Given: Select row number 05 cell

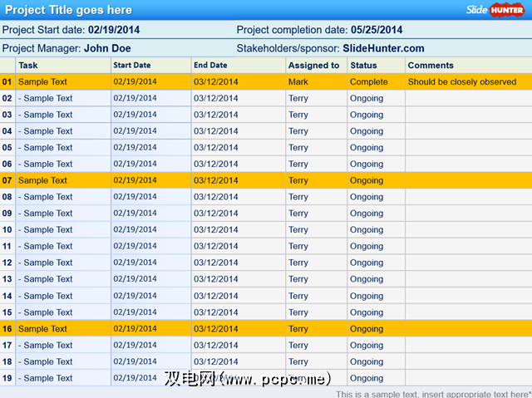Looking at the screenshot, I should coord(7,147).
